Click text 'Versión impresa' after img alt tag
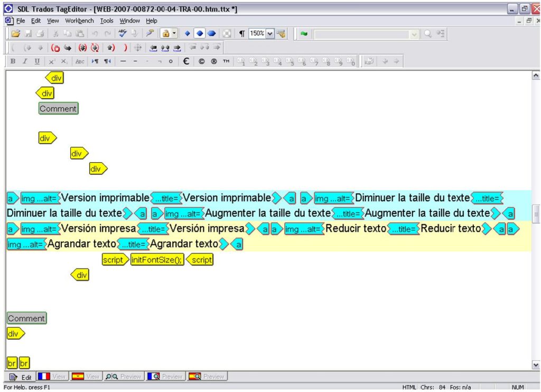This screenshot has width=541, height=392. click(x=99, y=228)
